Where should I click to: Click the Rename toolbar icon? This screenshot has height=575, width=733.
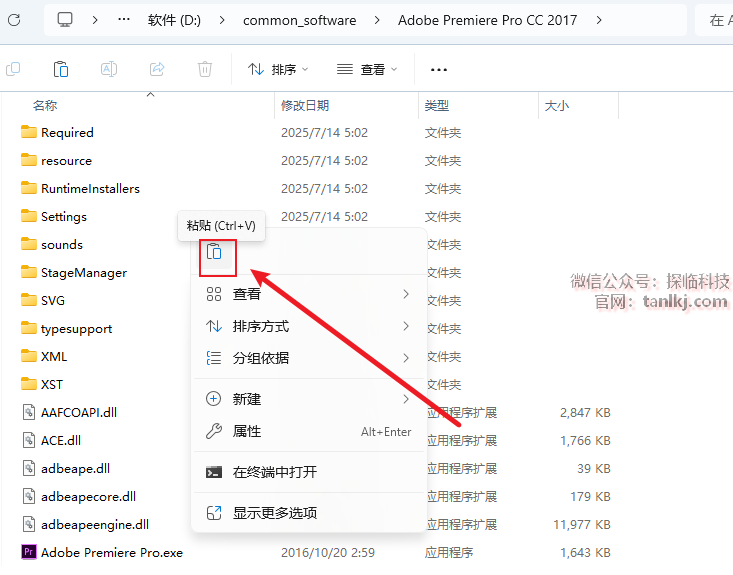click(x=109, y=70)
